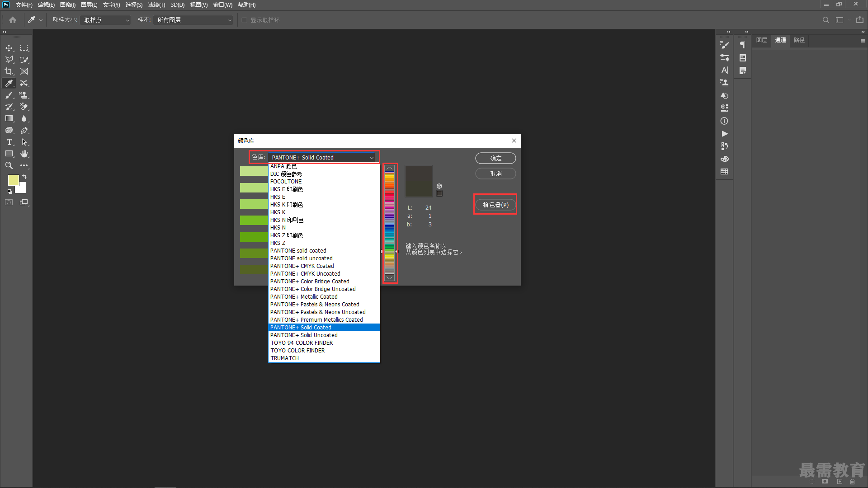Screen dimensions: 868x488
Task: Open the Share icon at top right
Action: click(x=860, y=20)
